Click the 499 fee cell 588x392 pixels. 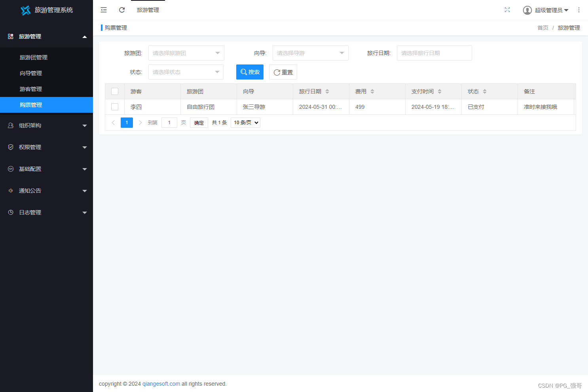pyautogui.click(x=377, y=107)
